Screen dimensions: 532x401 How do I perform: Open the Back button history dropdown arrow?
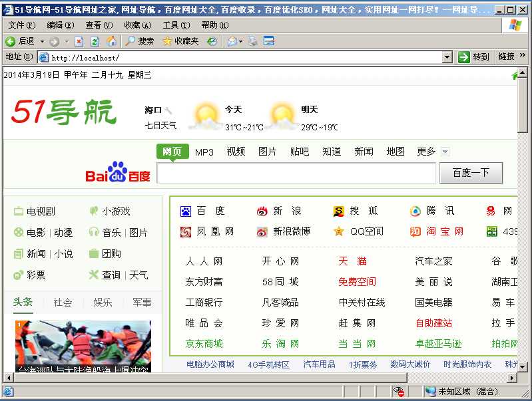(x=42, y=42)
